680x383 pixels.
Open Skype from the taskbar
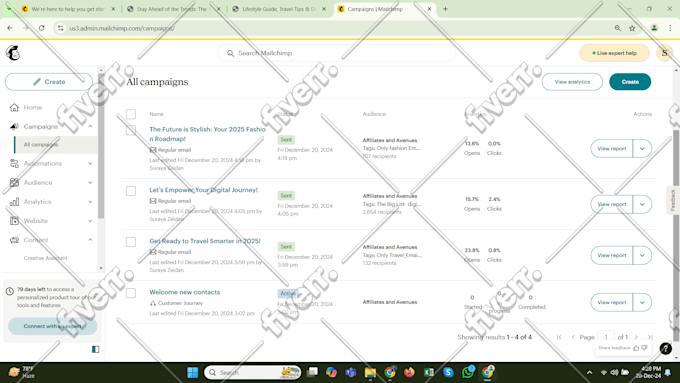click(x=448, y=372)
